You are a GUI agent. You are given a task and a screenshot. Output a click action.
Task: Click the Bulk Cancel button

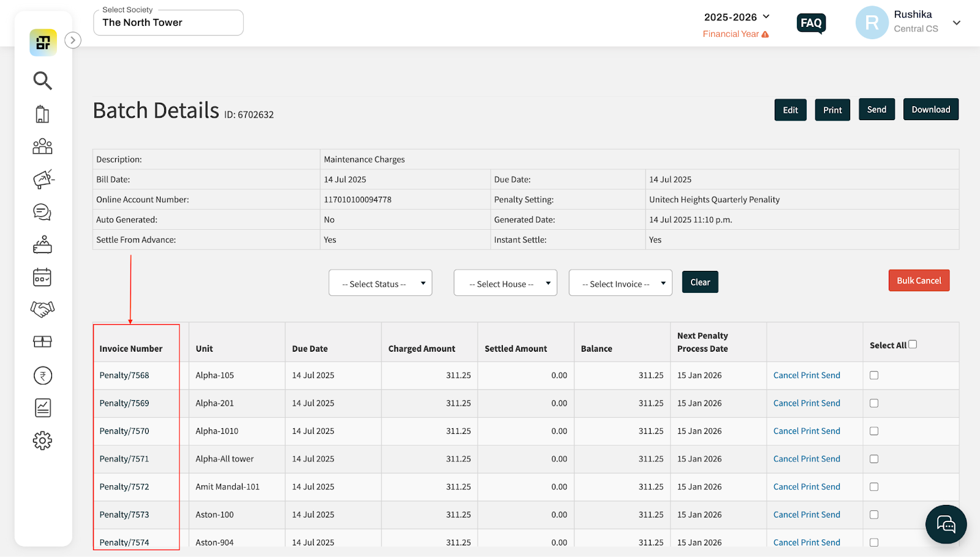[x=919, y=281]
